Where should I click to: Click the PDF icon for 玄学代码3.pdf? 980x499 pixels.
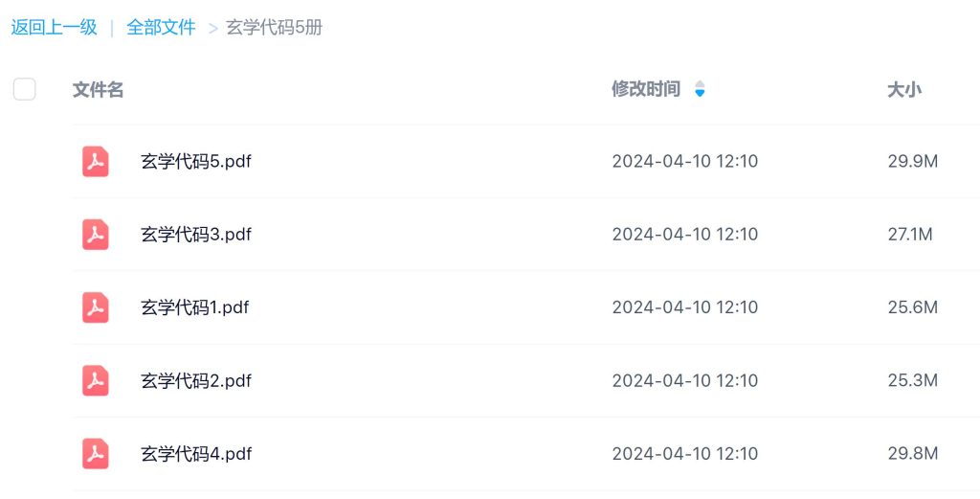96,234
